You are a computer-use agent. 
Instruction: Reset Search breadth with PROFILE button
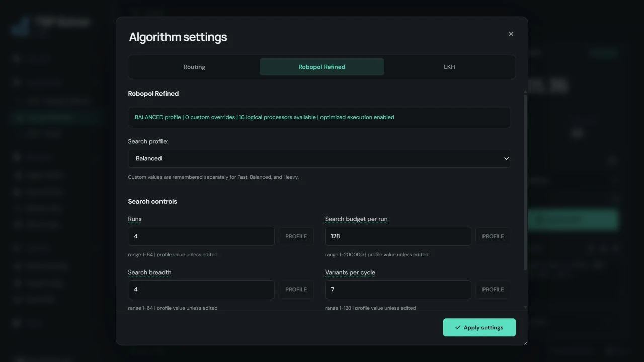coord(296,289)
